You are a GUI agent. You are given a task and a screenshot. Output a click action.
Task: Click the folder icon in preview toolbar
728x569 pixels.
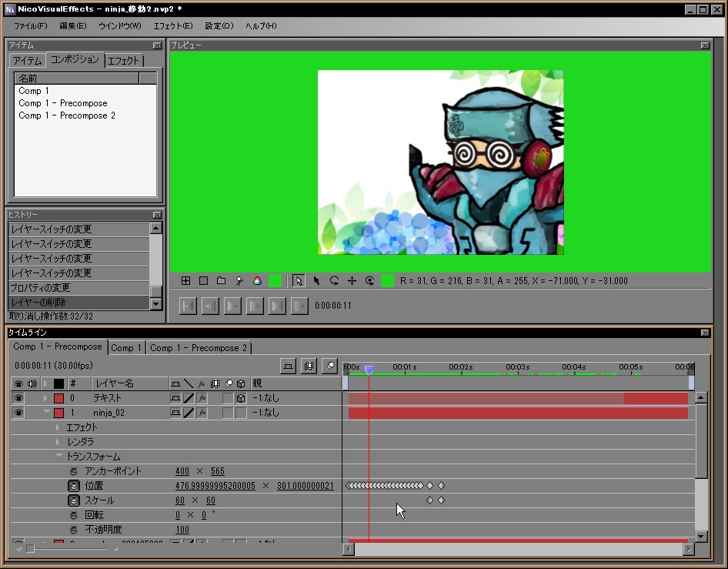[x=221, y=280]
